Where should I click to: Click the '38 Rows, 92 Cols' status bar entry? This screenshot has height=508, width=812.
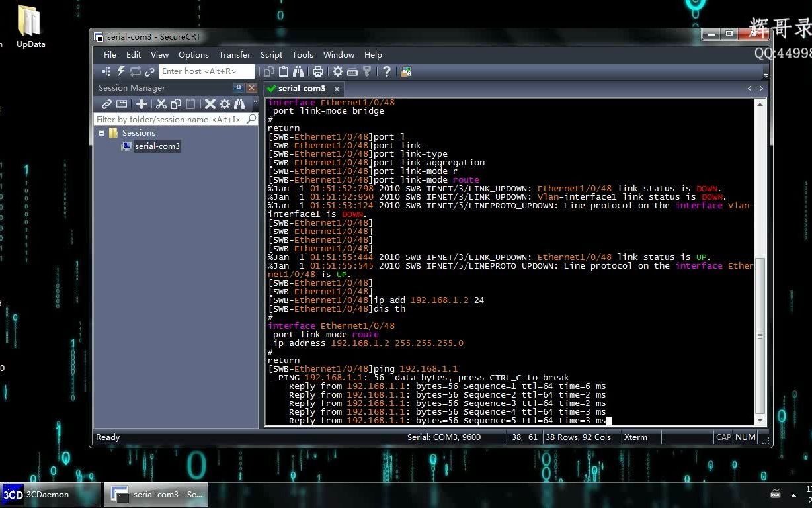click(578, 437)
